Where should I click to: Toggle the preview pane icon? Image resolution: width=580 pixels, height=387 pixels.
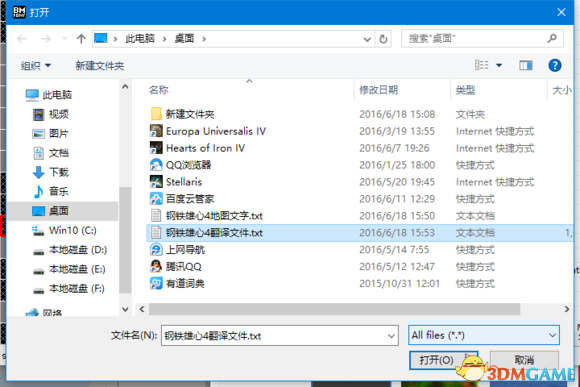click(x=526, y=65)
